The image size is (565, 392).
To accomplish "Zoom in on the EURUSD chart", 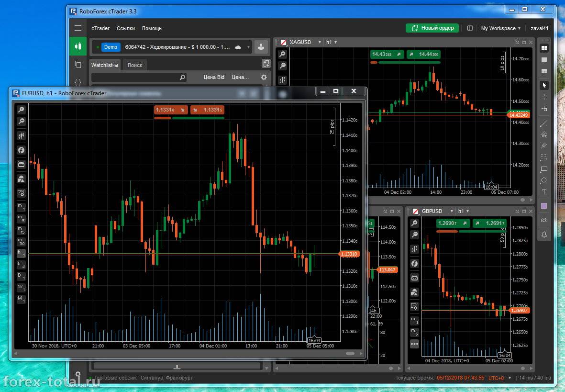I will click(21, 110).
